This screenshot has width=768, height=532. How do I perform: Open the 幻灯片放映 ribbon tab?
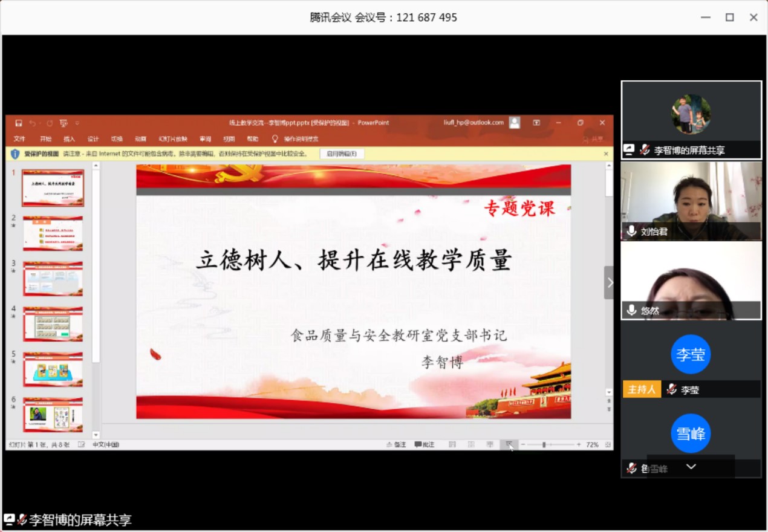click(x=173, y=139)
